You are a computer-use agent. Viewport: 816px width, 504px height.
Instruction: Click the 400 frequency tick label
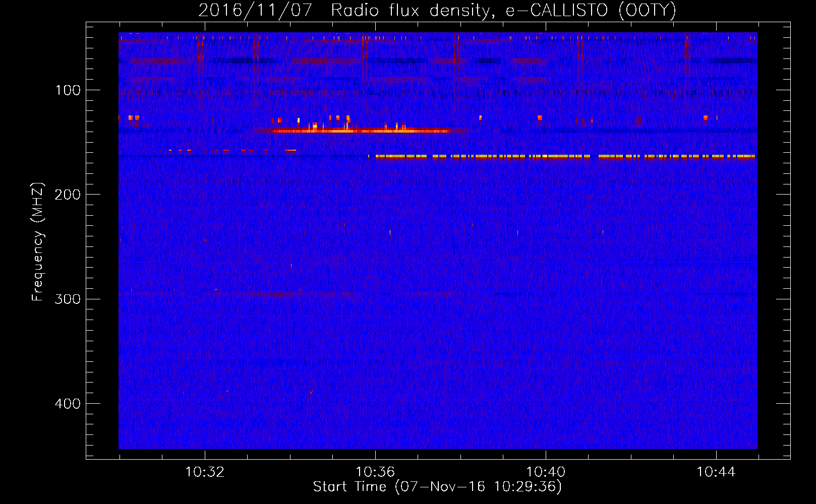[x=68, y=404]
